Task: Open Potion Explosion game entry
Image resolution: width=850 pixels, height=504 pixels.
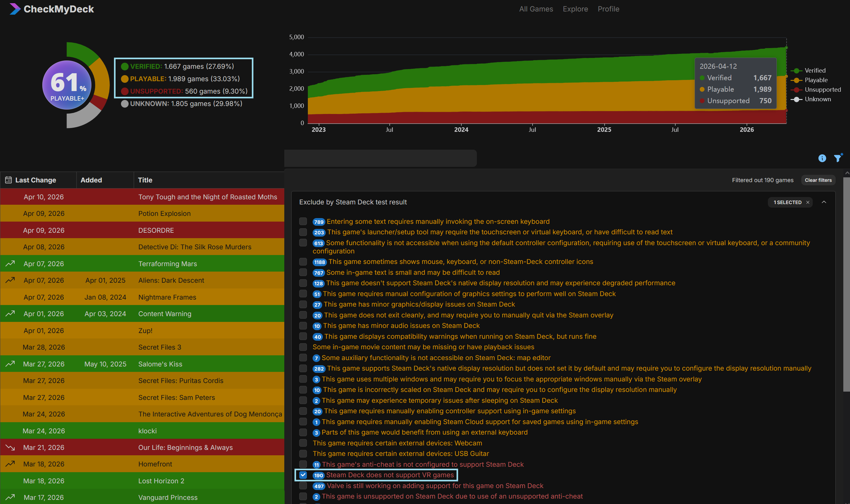Action: coord(164,214)
